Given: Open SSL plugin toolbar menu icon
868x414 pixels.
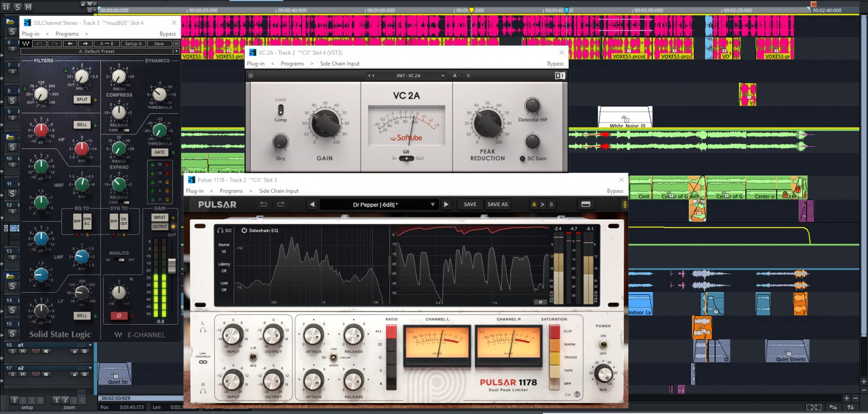Looking at the screenshot, I should 176,43.
